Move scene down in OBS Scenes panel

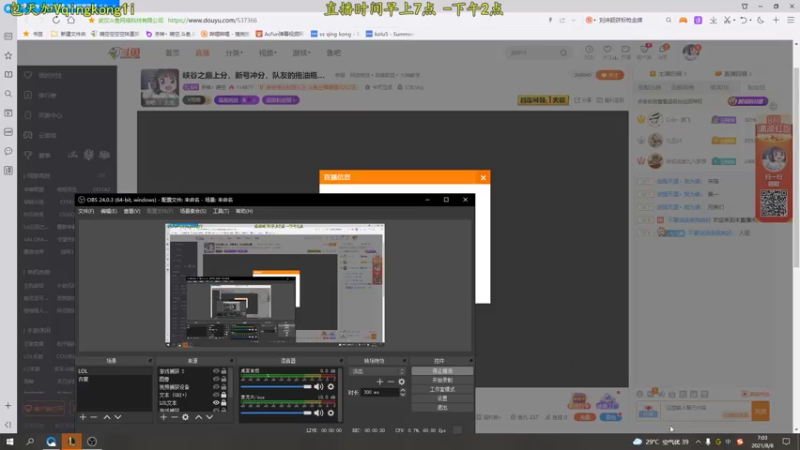tap(118, 417)
